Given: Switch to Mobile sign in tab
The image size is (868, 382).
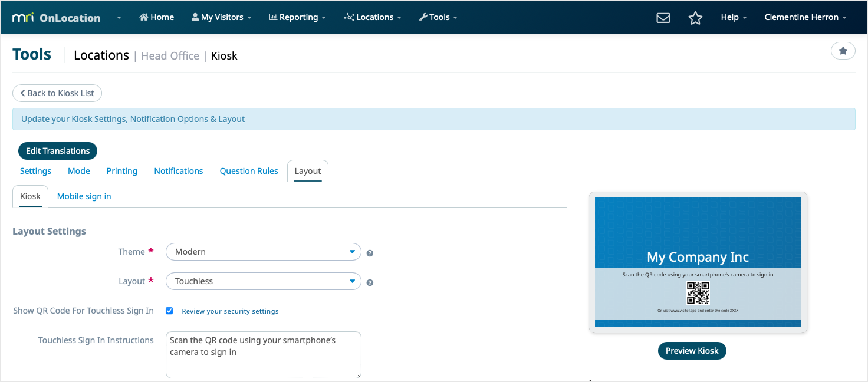Looking at the screenshot, I should coord(84,196).
